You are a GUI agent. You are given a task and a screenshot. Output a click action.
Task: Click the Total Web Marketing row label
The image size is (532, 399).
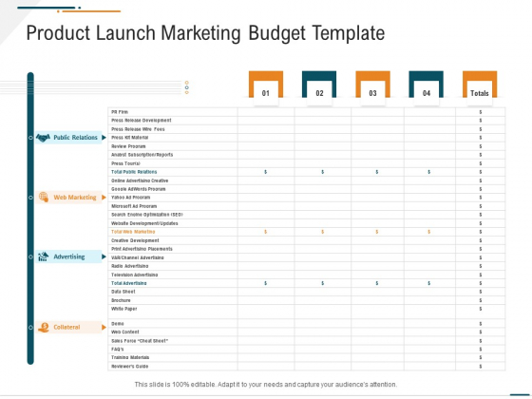click(x=133, y=232)
